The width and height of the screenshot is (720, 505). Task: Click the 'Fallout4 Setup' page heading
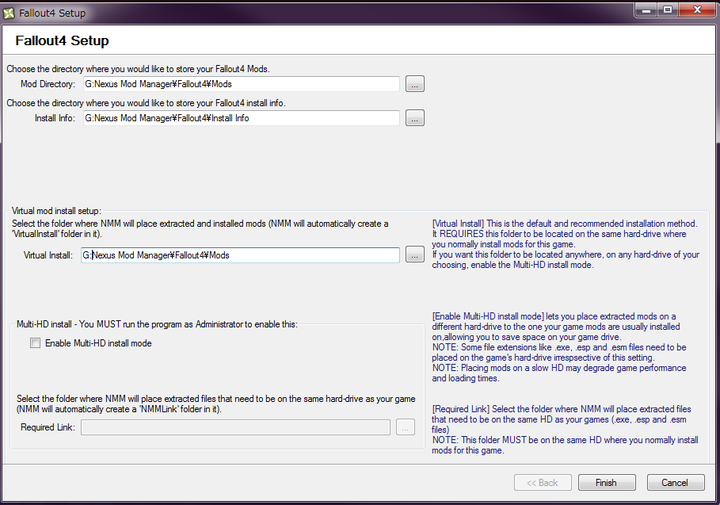coord(62,40)
